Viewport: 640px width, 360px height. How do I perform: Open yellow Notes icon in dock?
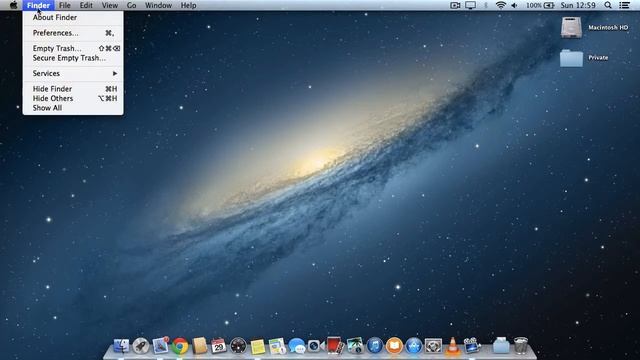(x=258, y=347)
